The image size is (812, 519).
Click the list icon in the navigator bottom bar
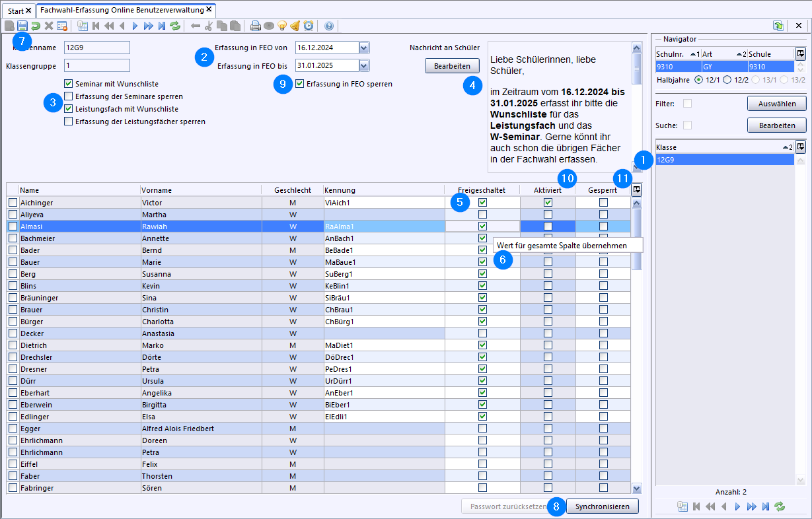[x=683, y=506]
